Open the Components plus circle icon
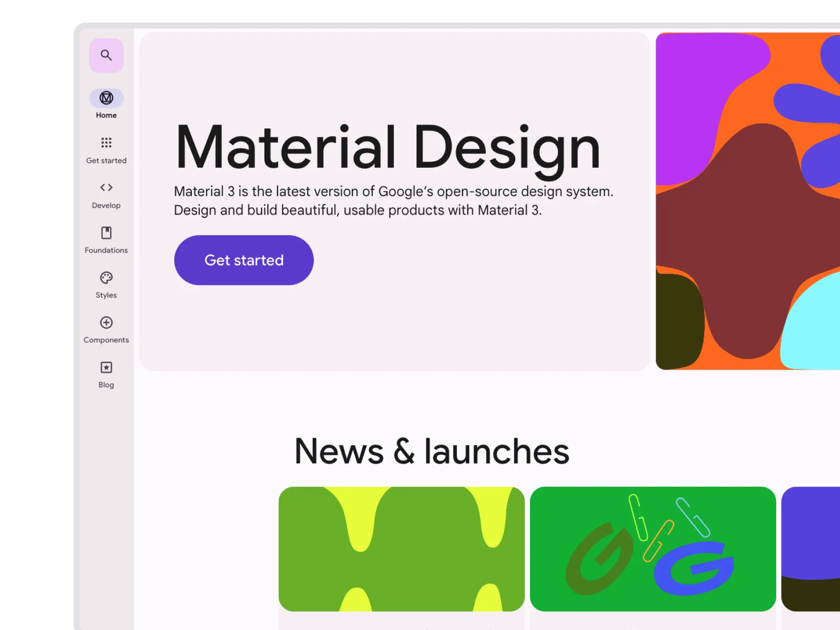Screen dimensions: 840x630 pos(106,322)
